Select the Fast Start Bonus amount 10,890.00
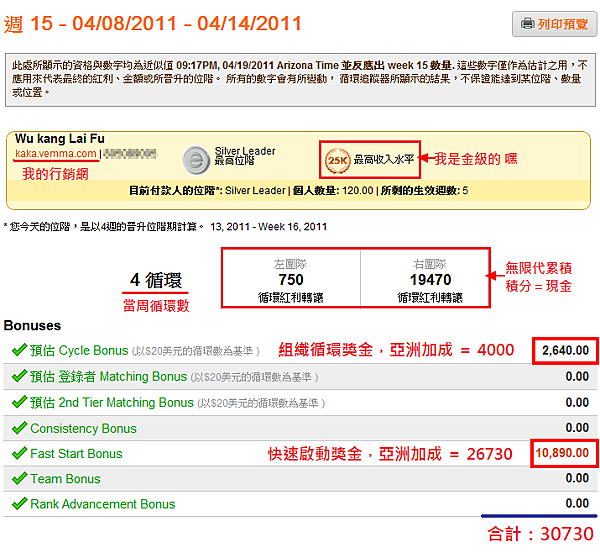 coord(562,453)
